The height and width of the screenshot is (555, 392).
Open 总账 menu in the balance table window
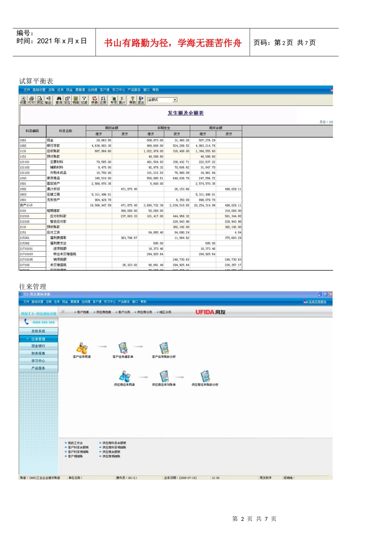click(x=51, y=90)
